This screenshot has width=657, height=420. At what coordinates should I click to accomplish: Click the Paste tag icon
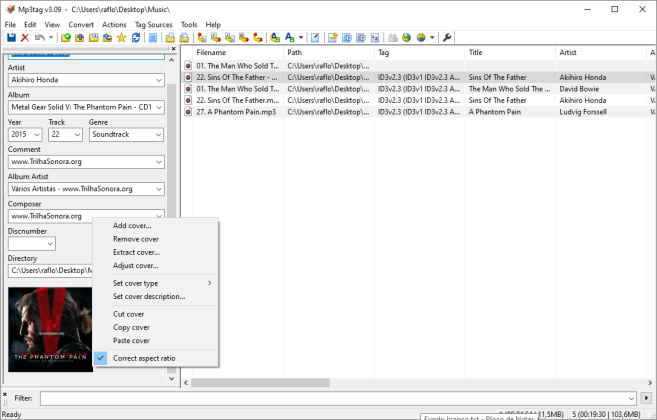click(x=184, y=38)
